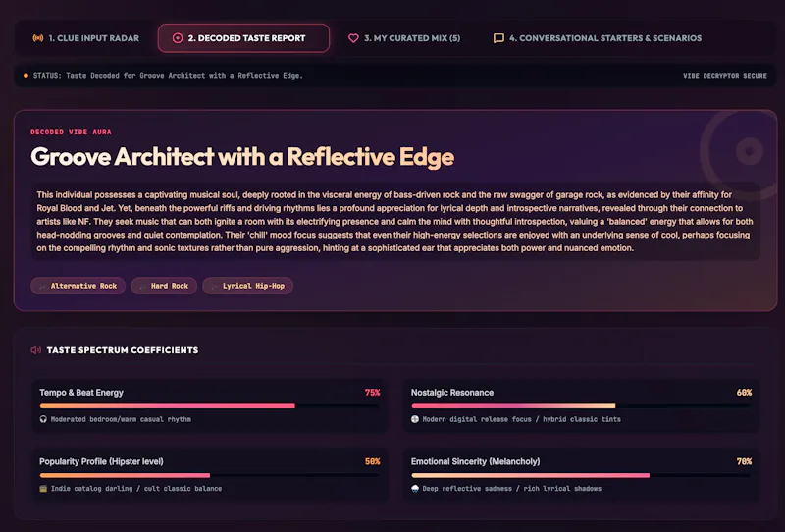Click the 'TASTE SPECTRUM COEFFICIENTS' heading
The width and height of the screenshot is (785, 532).
tap(122, 350)
